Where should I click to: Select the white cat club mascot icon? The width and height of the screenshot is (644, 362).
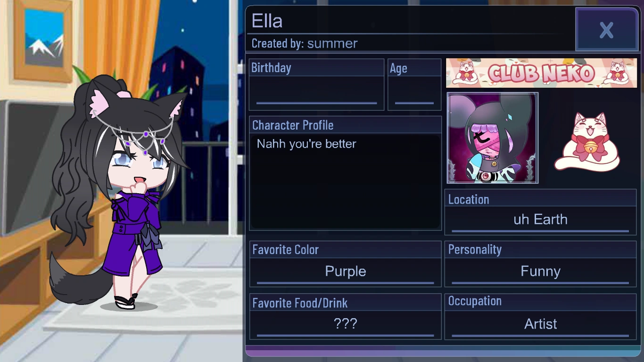[x=588, y=141]
